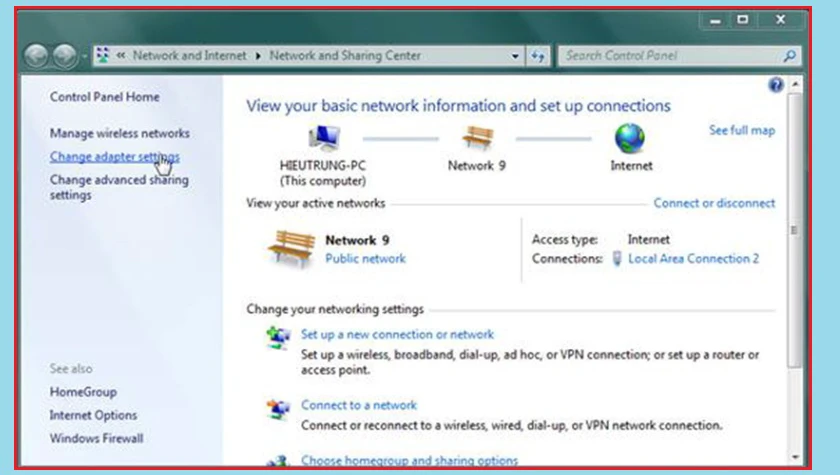Click Network and Internet breadcrumb

[x=190, y=56]
